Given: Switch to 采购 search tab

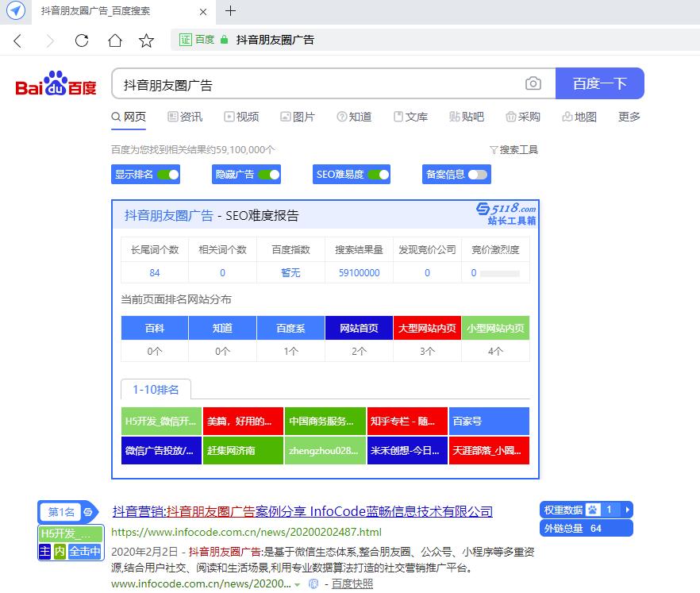Looking at the screenshot, I should pyautogui.click(x=523, y=117).
